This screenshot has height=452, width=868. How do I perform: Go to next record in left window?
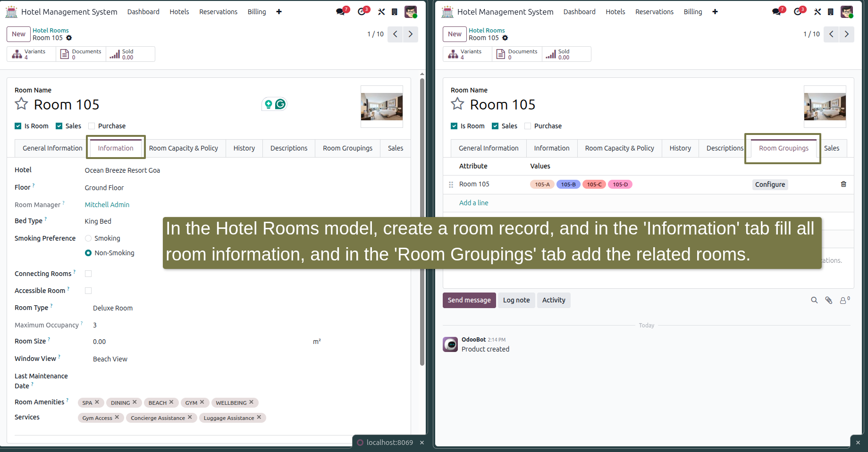point(411,34)
